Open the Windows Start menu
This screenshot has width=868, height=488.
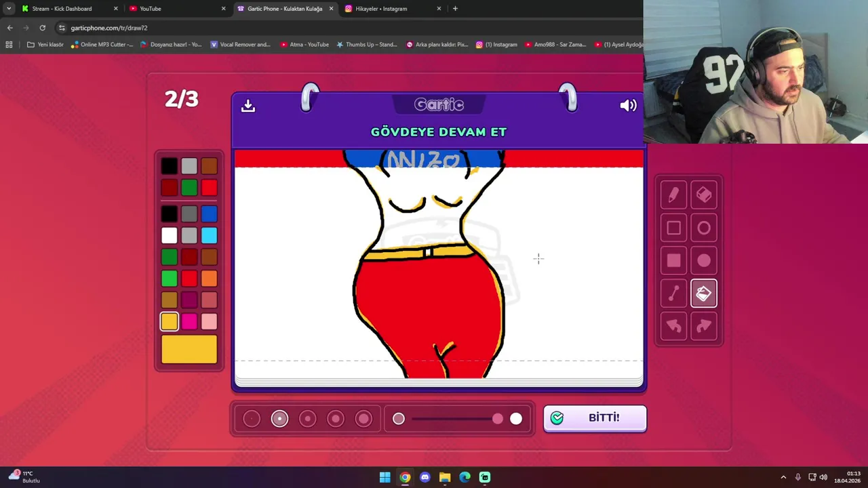(x=385, y=477)
